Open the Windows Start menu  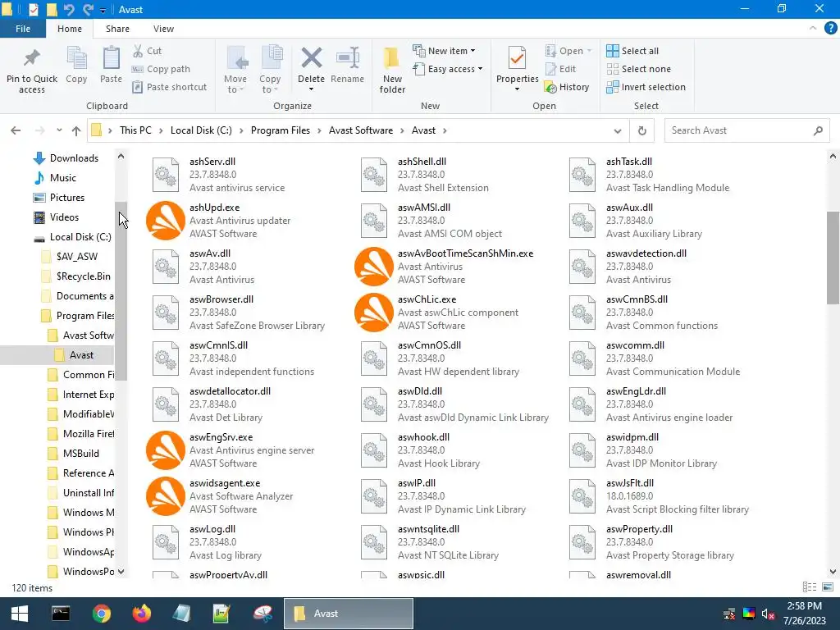coord(20,614)
